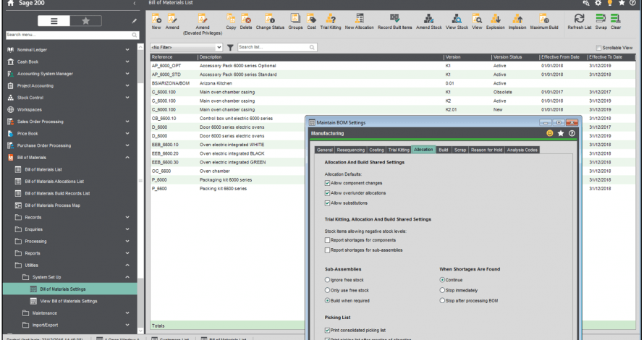This screenshot has height=340, width=644.
Task: Click the Search list input field
Action: 277,48
